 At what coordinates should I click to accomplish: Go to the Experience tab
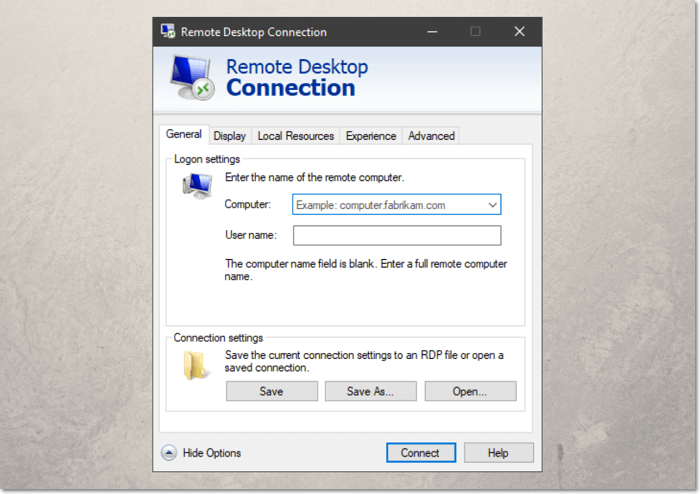point(371,136)
